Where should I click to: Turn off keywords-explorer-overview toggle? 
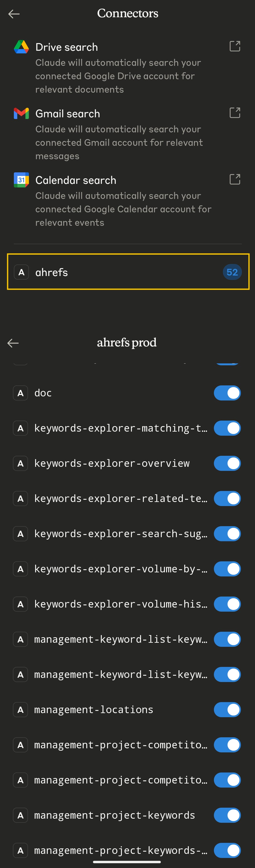pyautogui.click(x=227, y=463)
